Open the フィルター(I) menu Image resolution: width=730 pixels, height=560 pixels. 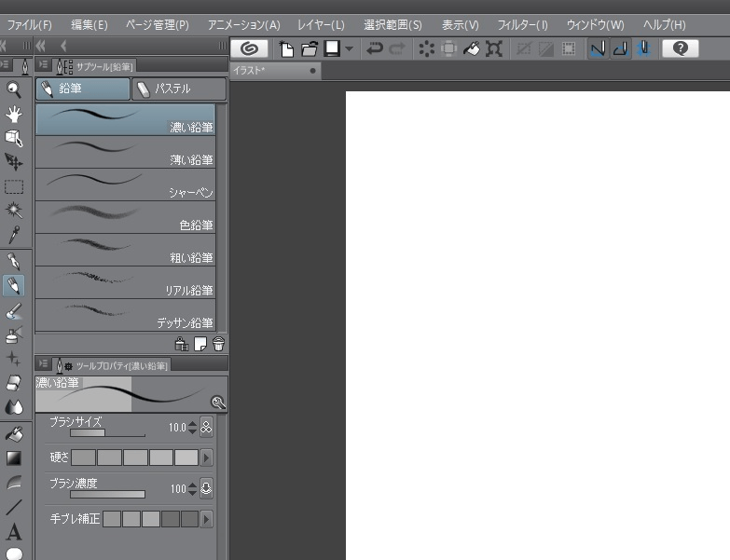[523, 24]
